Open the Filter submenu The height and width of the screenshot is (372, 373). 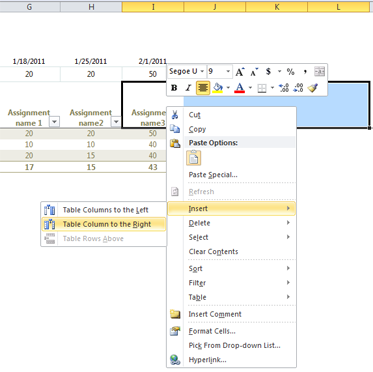tap(231, 283)
